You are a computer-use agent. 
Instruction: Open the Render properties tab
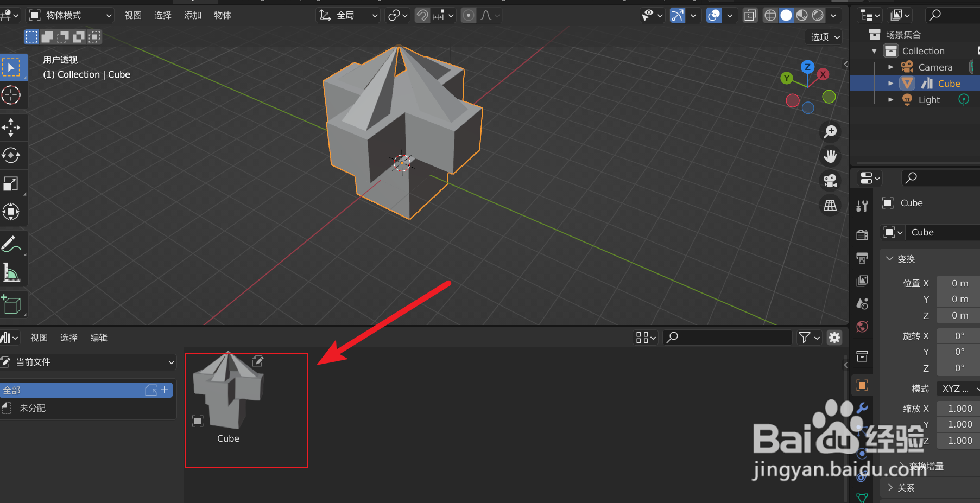pyautogui.click(x=862, y=234)
